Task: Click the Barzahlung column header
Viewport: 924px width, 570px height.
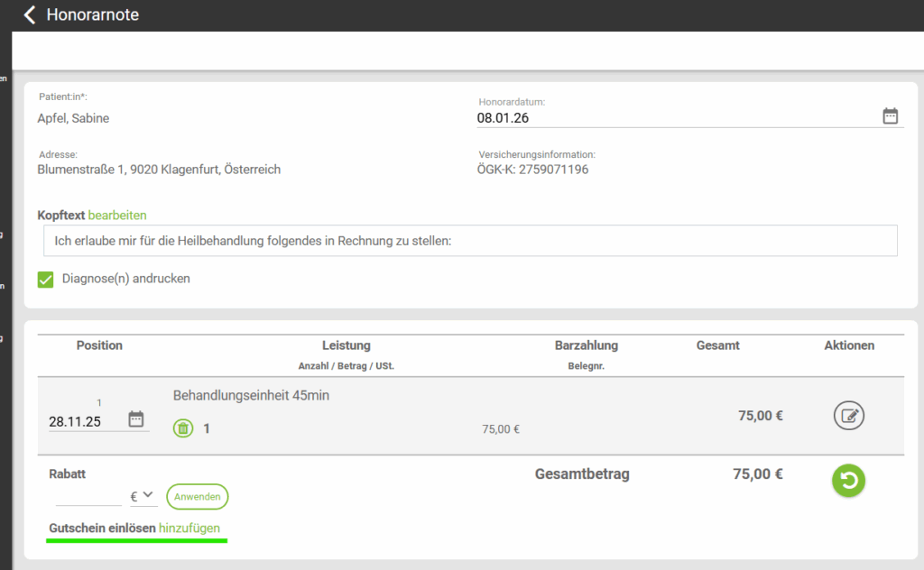Action: pos(586,345)
